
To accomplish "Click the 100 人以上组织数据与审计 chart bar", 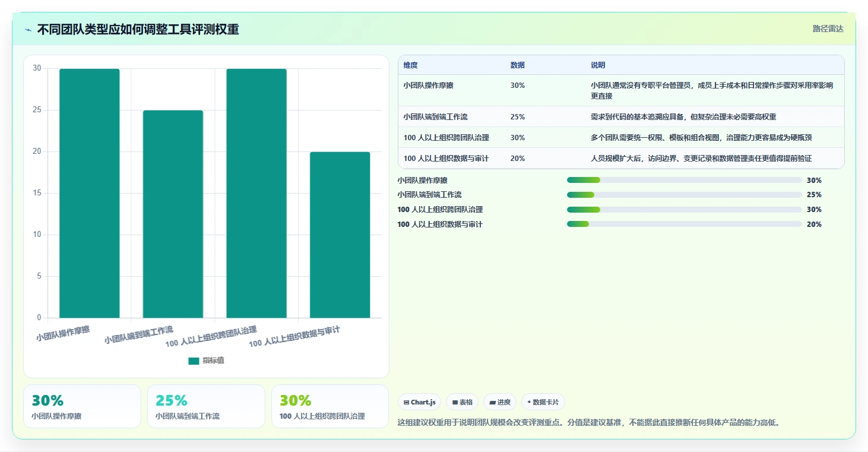I will pos(340,235).
